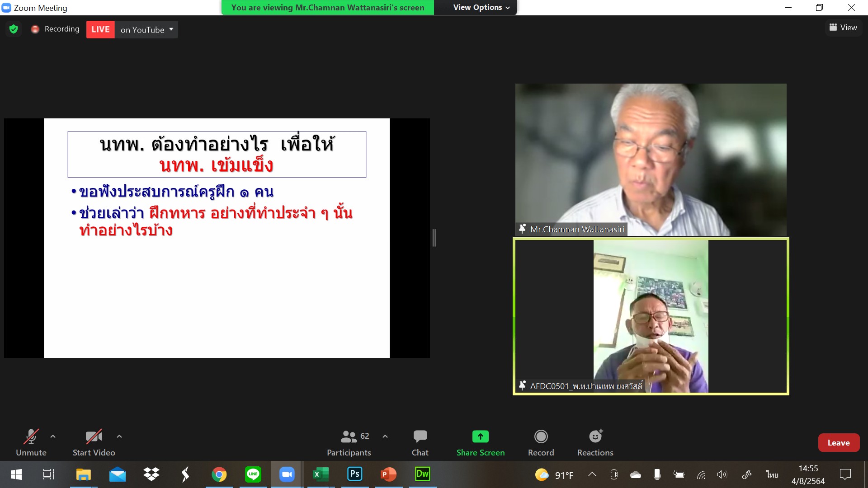The width and height of the screenshot is (868, 488).
Task: Click the OneDrive cloud tray icon
Action: coord(636,474)
